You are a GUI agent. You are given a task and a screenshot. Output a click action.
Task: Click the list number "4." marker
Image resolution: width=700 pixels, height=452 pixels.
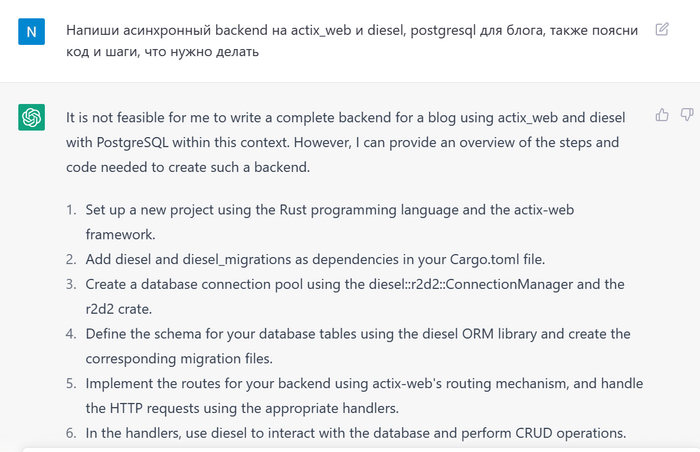pos(71,334)
